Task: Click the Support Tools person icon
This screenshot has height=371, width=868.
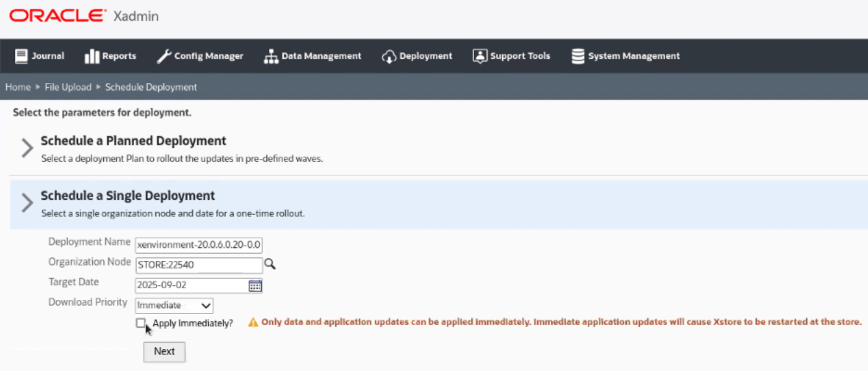Action: coord(480,56)
